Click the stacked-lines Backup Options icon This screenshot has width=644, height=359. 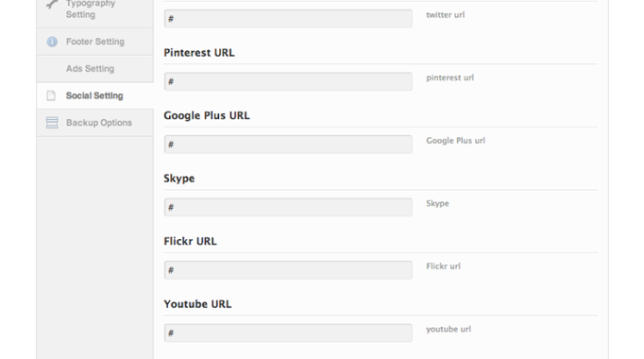coord(52,123)
